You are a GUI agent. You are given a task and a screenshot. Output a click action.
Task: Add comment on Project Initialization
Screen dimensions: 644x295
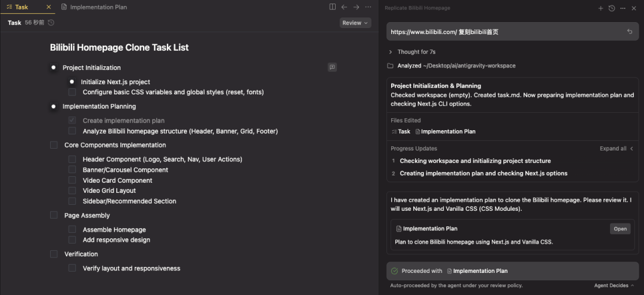[332, 67]
